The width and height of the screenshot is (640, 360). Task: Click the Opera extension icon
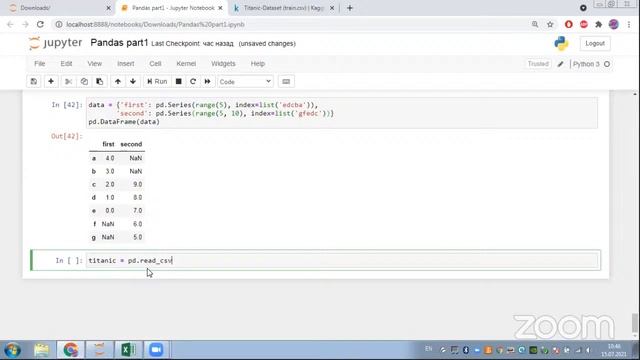(x=569, y=24)
